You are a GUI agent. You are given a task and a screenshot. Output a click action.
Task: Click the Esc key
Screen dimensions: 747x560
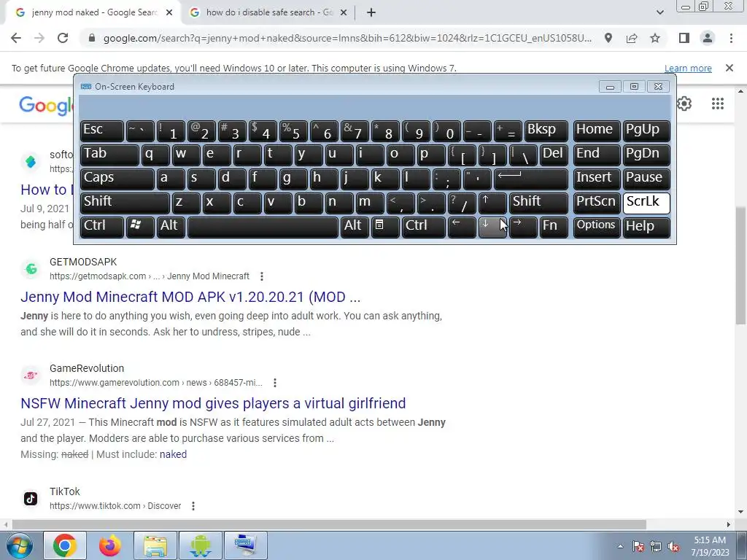tap(102, 131)
